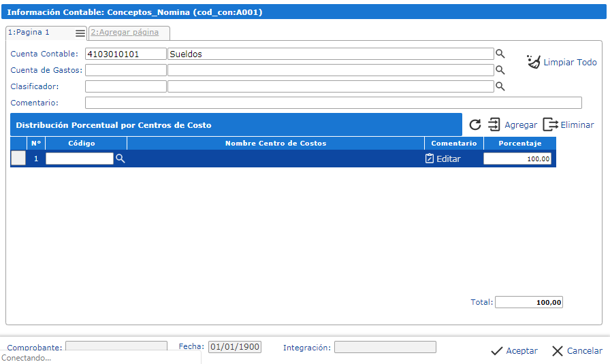Search Cuenta Contable with magnifier icon
Screen dimensions: 610x364
pos(500,54)
